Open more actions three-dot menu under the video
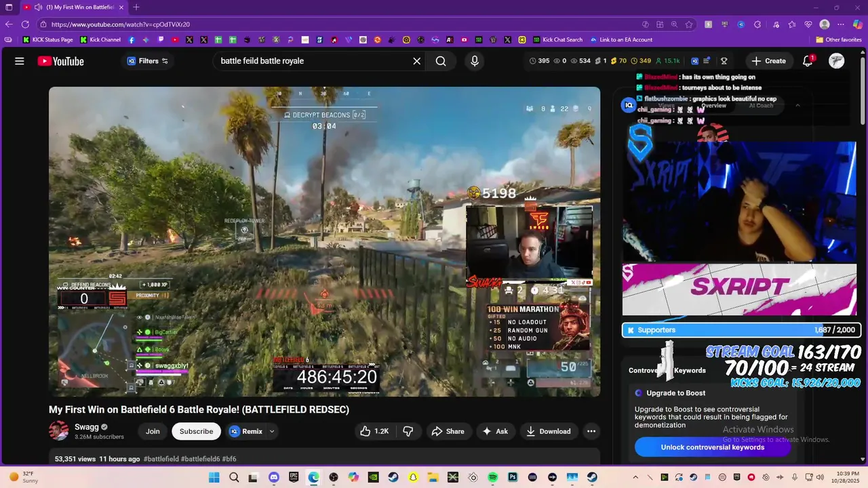This screenshot has height=488, width=868. click(591, 431)
